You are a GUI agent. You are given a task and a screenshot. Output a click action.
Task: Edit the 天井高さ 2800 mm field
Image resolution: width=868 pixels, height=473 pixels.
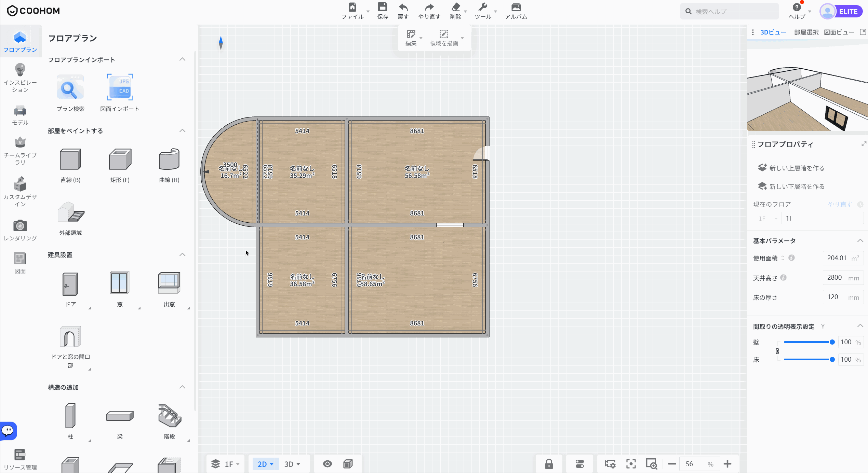[x=843, y=278]
